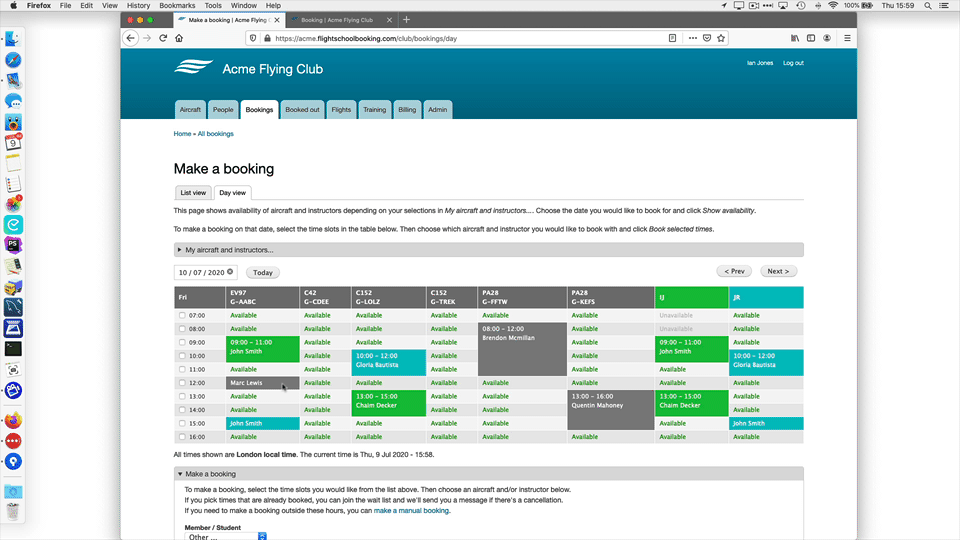
Task: Follow the make a manual booking link
Action: 411,511
